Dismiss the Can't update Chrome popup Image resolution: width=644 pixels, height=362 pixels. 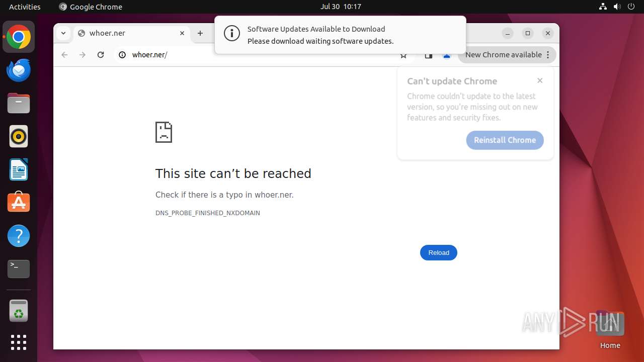click(540, 80)
